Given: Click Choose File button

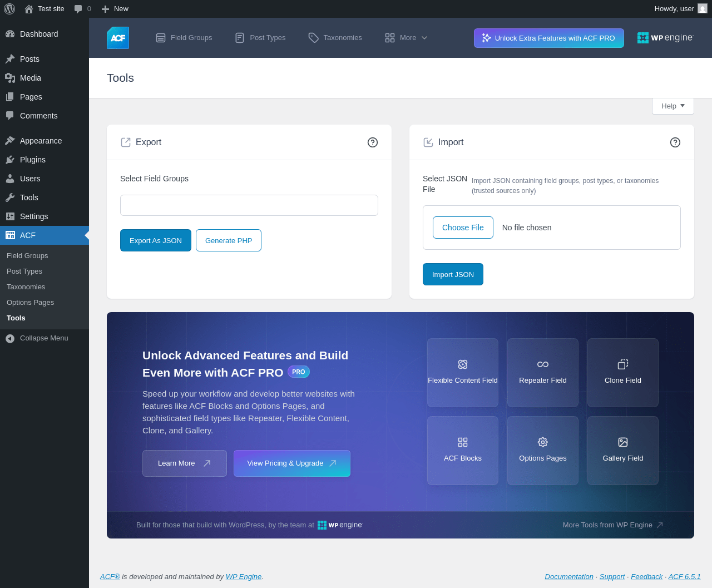Looking at the screenshot, I should click(x=463, y=228).
